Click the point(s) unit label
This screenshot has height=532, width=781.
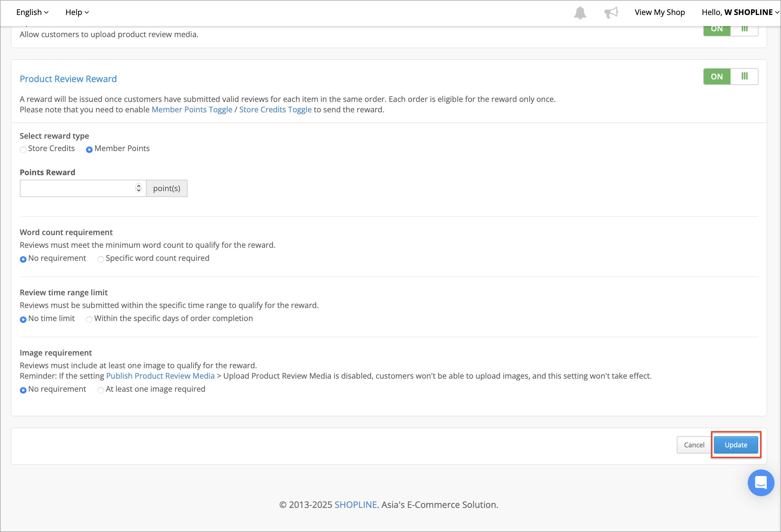pos(167,189)
